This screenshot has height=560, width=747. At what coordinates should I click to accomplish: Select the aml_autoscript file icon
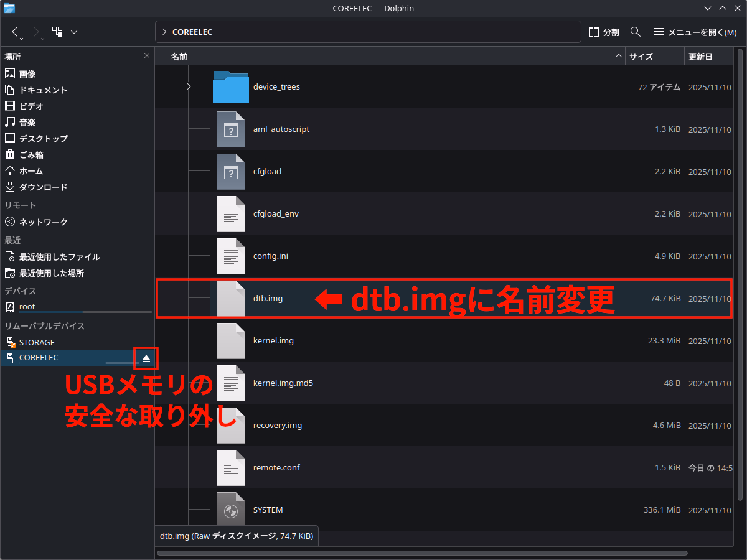coord(230,129)
